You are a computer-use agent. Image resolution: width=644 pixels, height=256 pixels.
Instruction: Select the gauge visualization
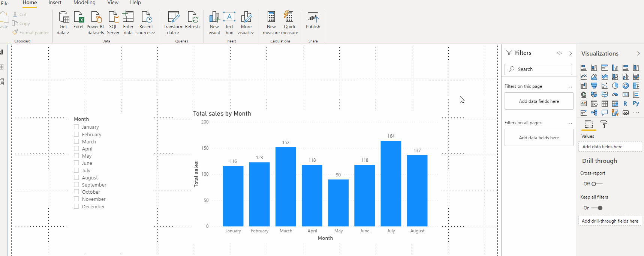click(615, 95)
